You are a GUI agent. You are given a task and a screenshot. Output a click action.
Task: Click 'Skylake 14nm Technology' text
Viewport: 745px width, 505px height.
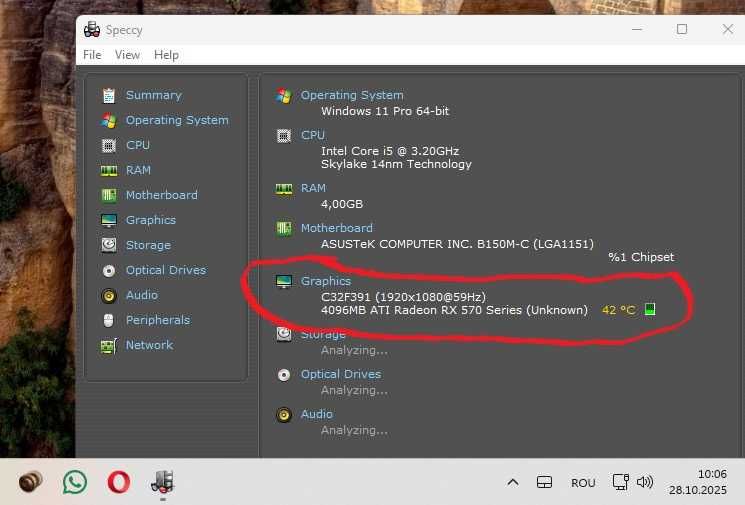tap(396, 164)
